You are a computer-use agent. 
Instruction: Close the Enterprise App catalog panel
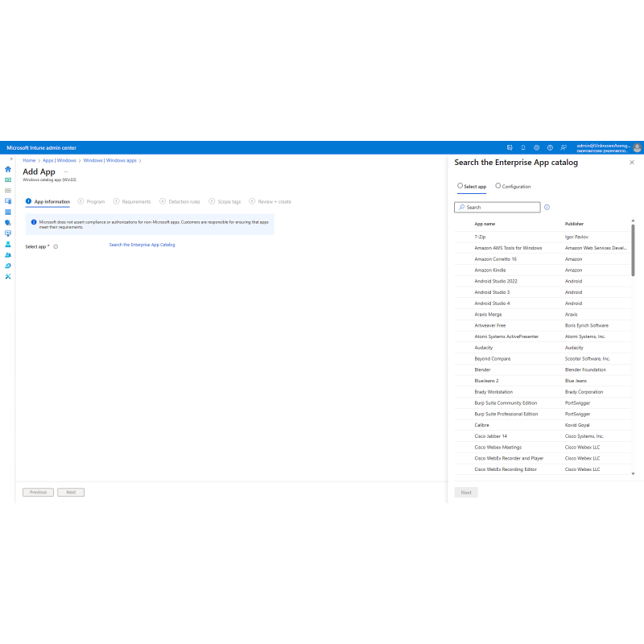pyautogui.click(x=632, y=163)
